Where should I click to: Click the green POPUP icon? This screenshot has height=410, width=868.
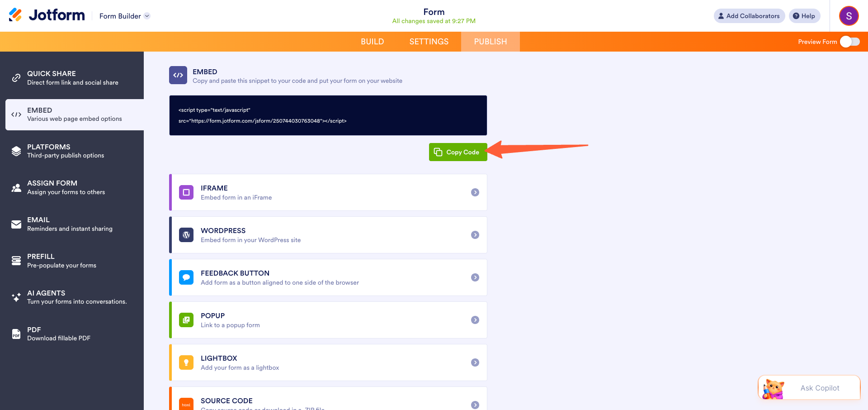click(x=186, y=320)
